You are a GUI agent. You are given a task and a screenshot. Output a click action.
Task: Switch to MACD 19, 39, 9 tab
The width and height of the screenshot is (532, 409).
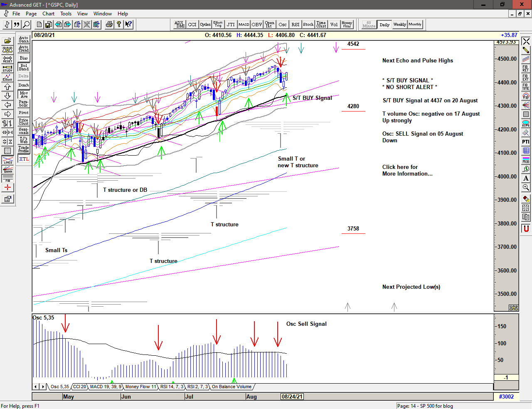[x=106, y=387]
